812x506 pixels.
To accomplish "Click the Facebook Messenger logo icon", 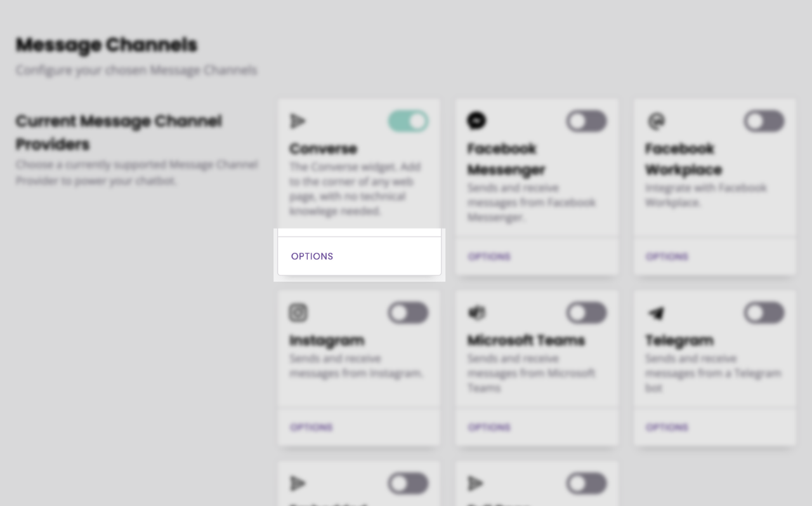I will click(x=476, y=120).
